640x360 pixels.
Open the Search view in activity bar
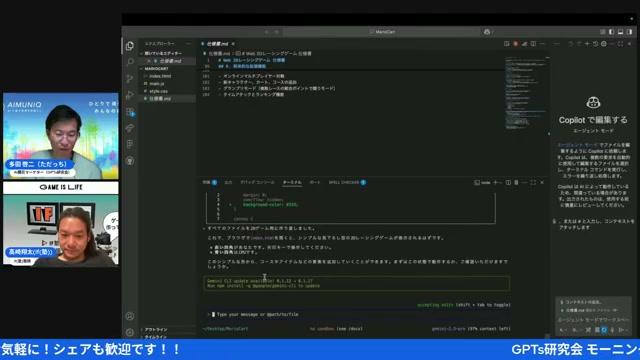130,62
